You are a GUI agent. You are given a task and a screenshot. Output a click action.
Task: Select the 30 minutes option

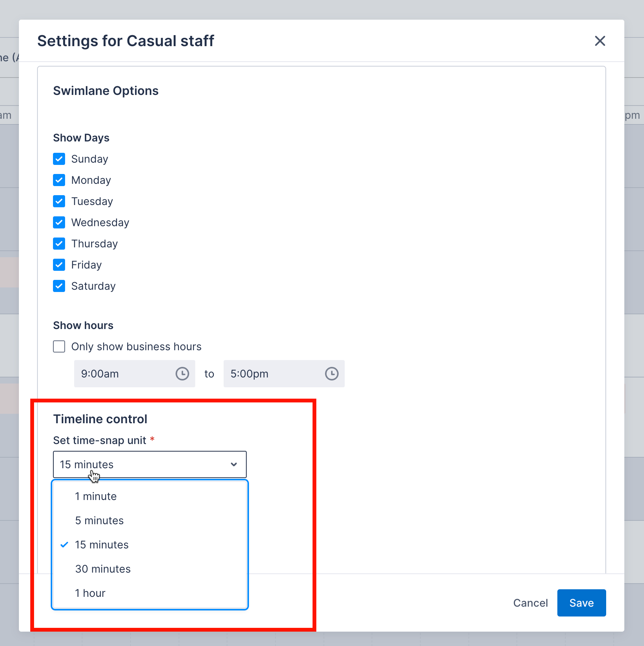pyautogui.click(x=103, y=569)
